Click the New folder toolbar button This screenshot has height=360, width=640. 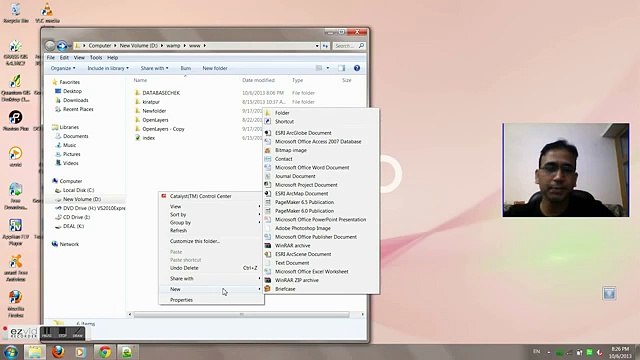pyautogui.click(x=215, y=68)
